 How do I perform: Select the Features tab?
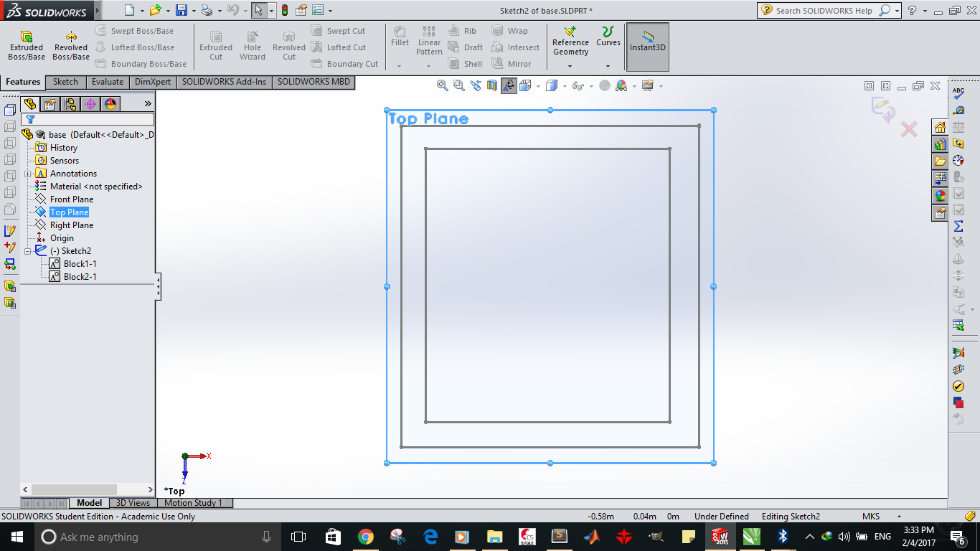point(23,82)
